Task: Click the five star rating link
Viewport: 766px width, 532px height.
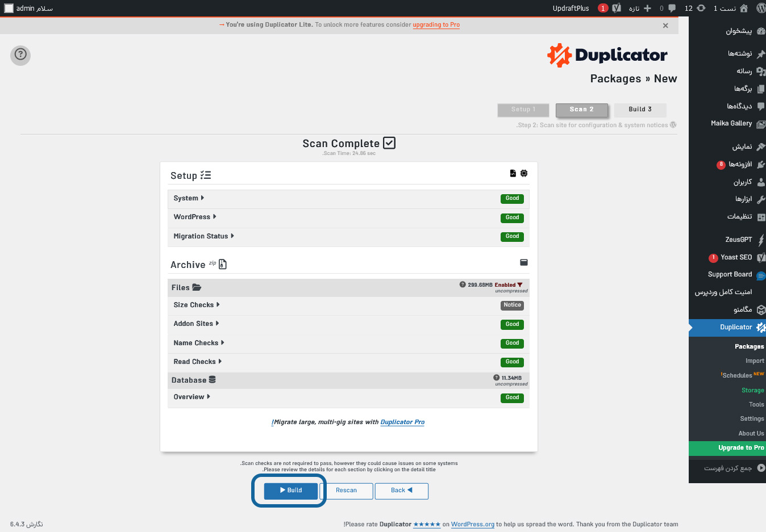Action: [x=427, y=525]
